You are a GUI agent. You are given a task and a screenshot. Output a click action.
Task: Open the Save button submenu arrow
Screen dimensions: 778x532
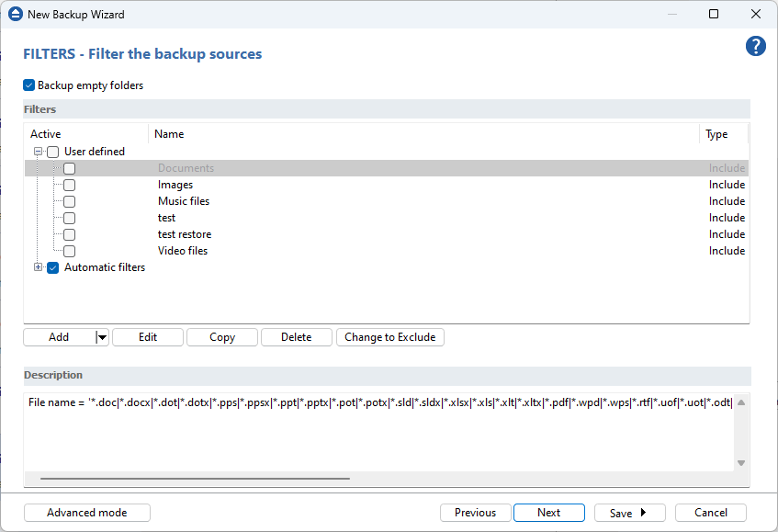644,513
